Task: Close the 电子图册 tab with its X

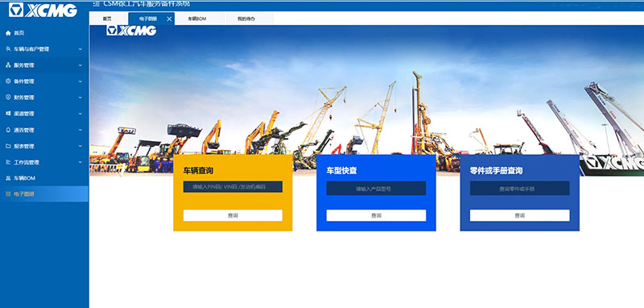Action: 169,19
